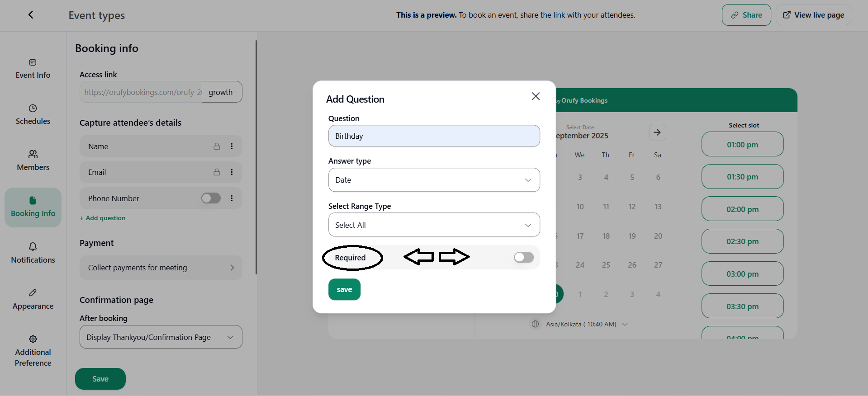Viewport: 868px width, 396px height.
Task: Expand Collect payments for meeting
Action: (x=161, y=268)
